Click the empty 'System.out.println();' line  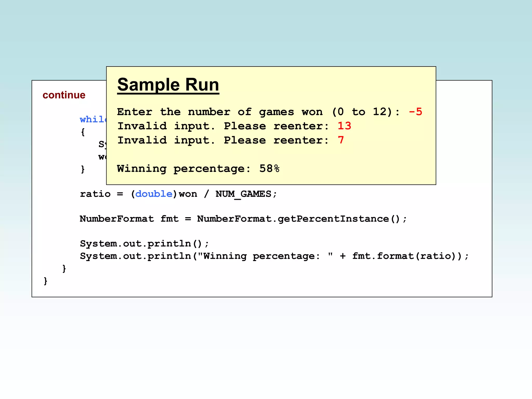[x=144, y=244]
